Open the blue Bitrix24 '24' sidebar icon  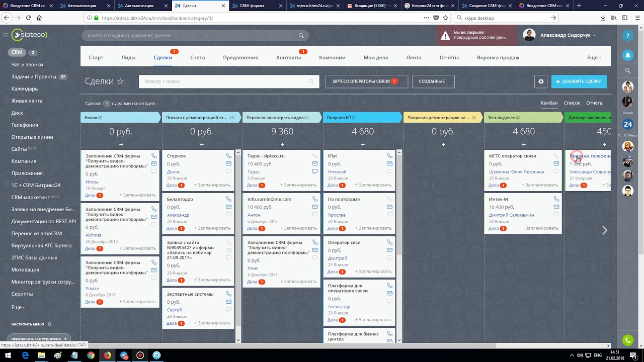tap(627, 124)
